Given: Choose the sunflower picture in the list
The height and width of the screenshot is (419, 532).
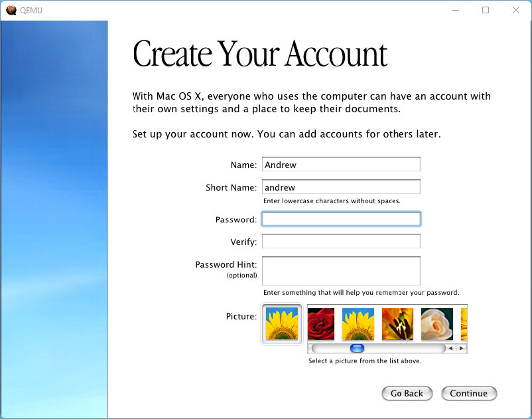Looking at the screenshot, I should pyautogui.click(x=358, y=324).
